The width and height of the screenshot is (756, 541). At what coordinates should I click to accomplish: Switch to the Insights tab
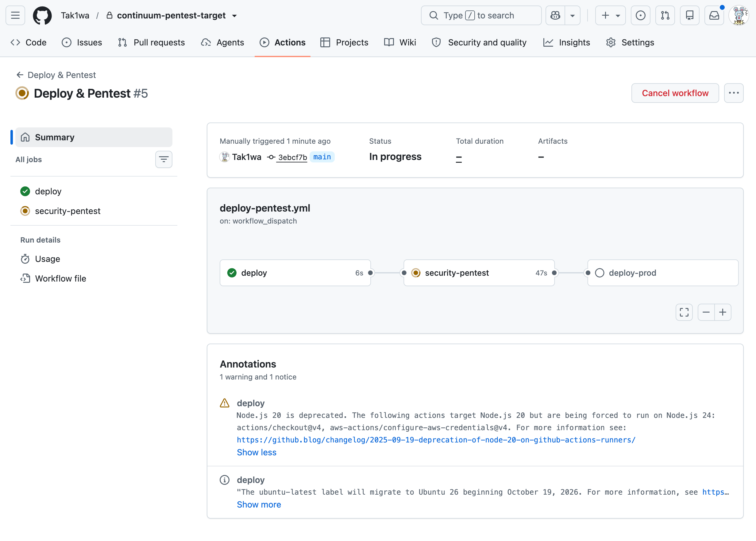coord(567,42)
